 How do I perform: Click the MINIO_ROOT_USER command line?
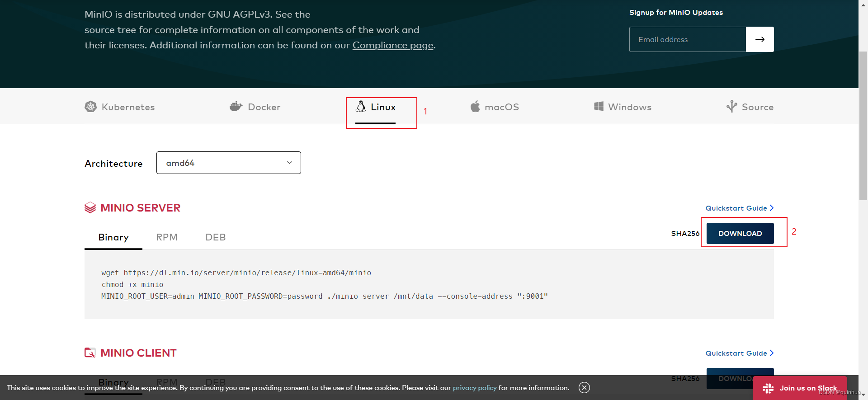point(325,296)
